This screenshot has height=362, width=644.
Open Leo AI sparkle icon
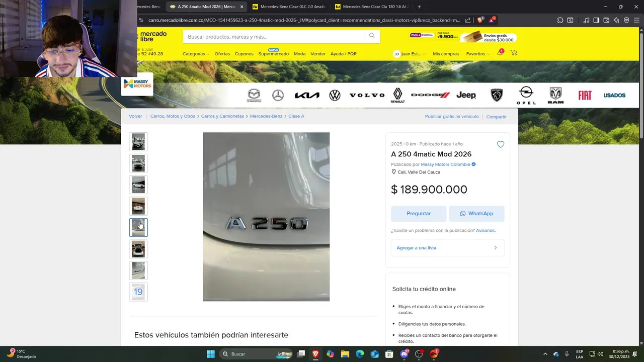click(x=616, y=20)
